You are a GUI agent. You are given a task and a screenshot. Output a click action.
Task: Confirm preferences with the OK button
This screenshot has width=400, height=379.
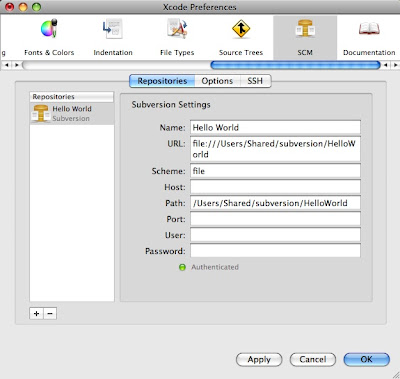click(366, 360)
